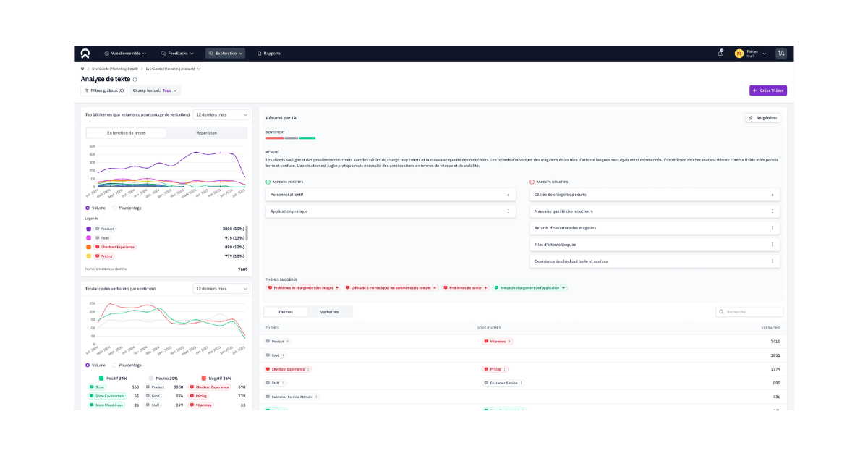This screenshot has width=868, height=456.
Task: Open more options for Retards d'ouverture des magasins
Action: coord(773,227)
